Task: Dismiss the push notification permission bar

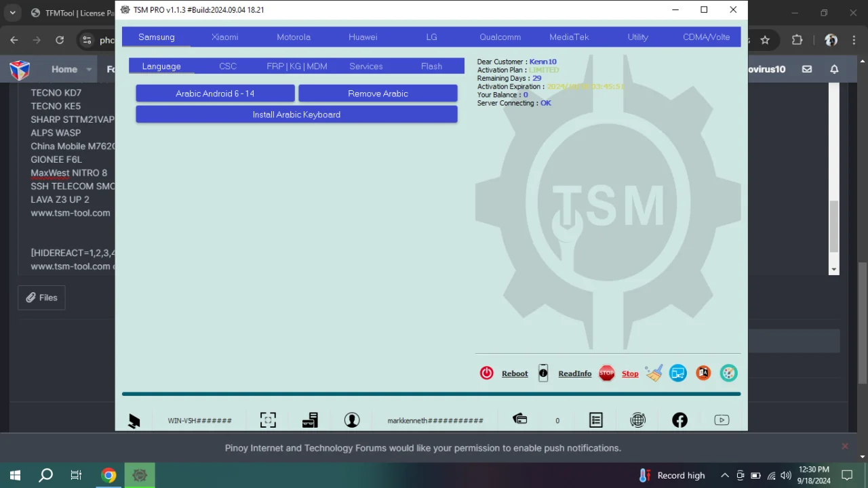Action: [x=845, y=446]
